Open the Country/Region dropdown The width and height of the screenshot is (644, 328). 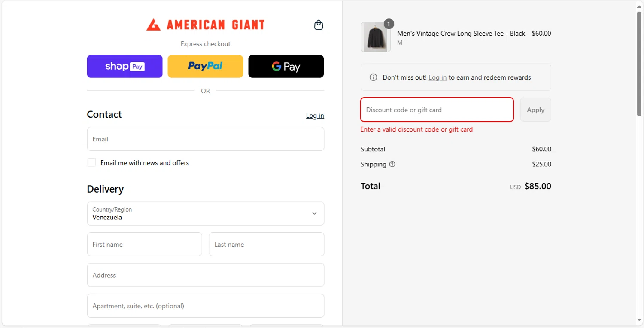point(205,214)
